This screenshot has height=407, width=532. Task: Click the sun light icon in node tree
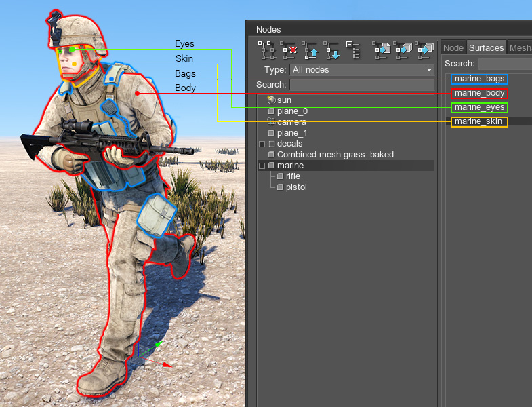(x=271, y=100)
